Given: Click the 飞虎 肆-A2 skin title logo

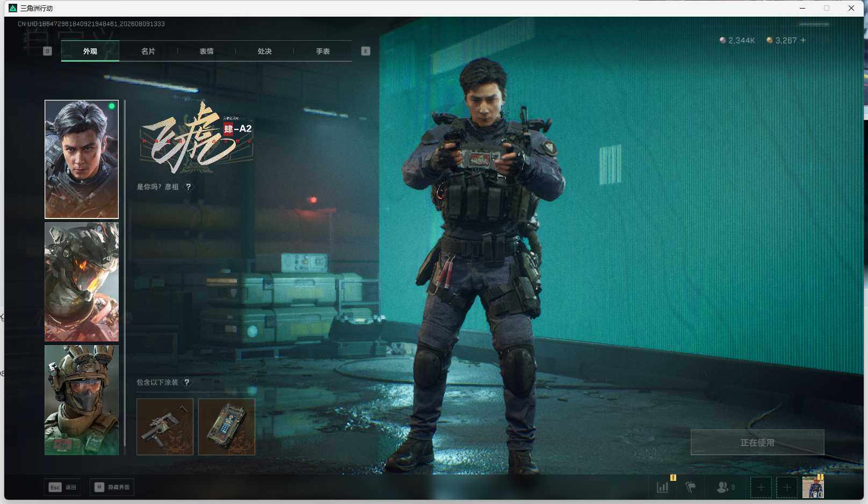Looking at the screenshot, I should [196, 138].
